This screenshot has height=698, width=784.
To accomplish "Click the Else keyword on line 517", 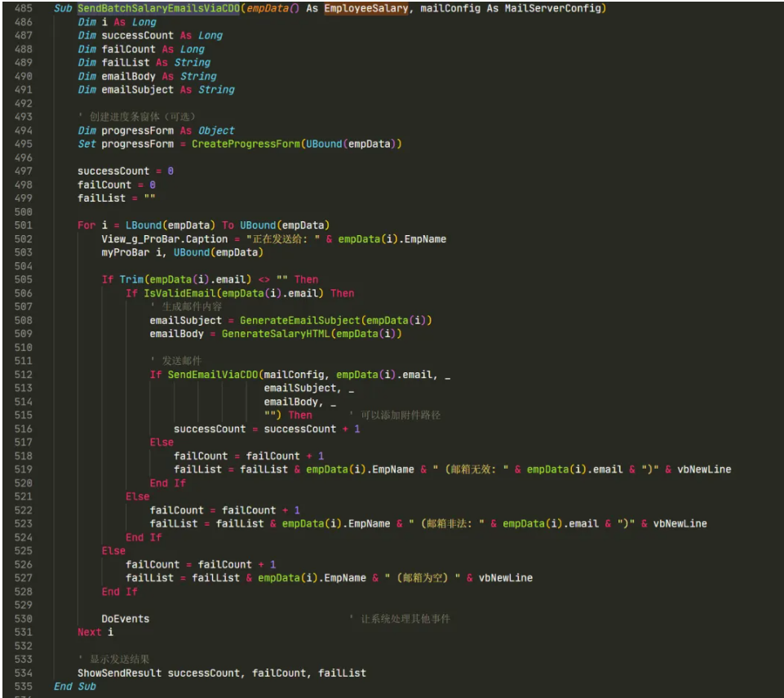I will [162, 442].
